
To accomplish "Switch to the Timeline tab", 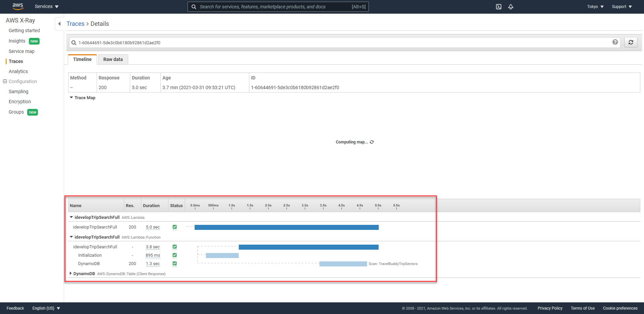I will pos(82,59).
